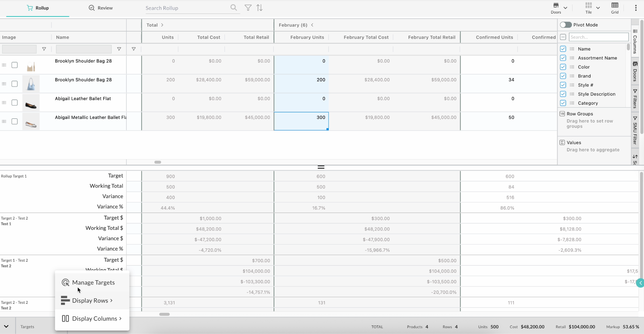Uncheck the Brand column checkbox
This screenshot has height=334, width=644.
coord(563,76)
